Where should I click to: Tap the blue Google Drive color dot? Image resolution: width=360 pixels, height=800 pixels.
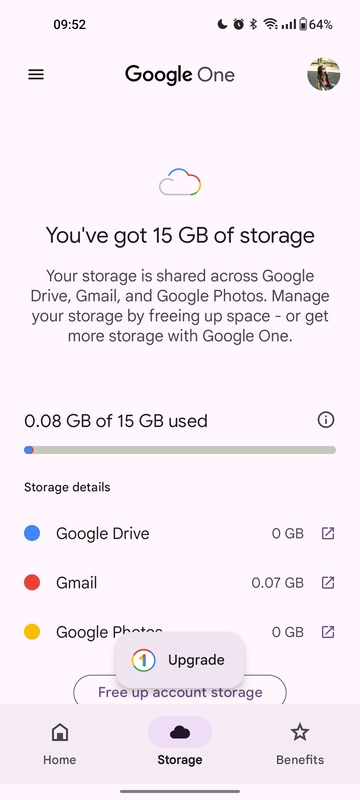click(32, 534)
